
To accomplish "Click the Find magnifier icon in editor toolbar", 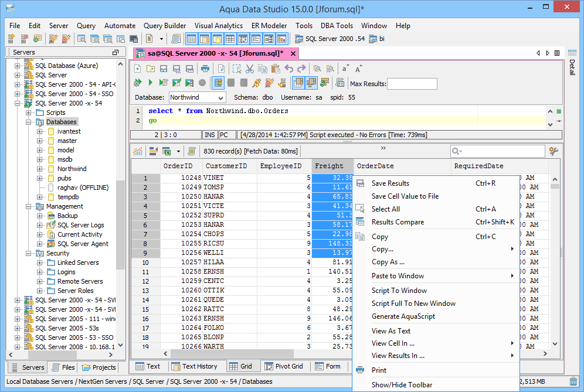I will [317, 69].
